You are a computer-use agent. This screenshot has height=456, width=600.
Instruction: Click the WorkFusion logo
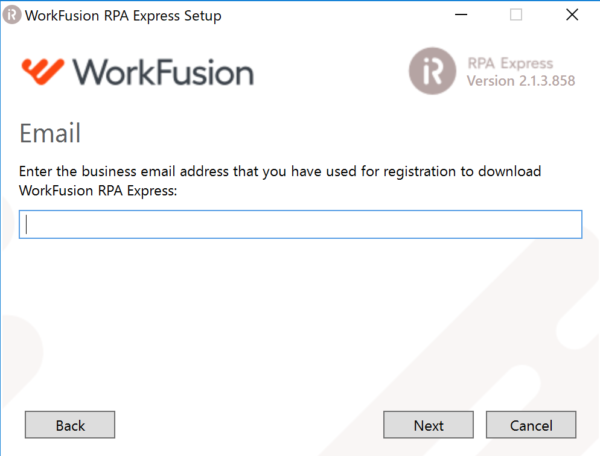point(137,72)
